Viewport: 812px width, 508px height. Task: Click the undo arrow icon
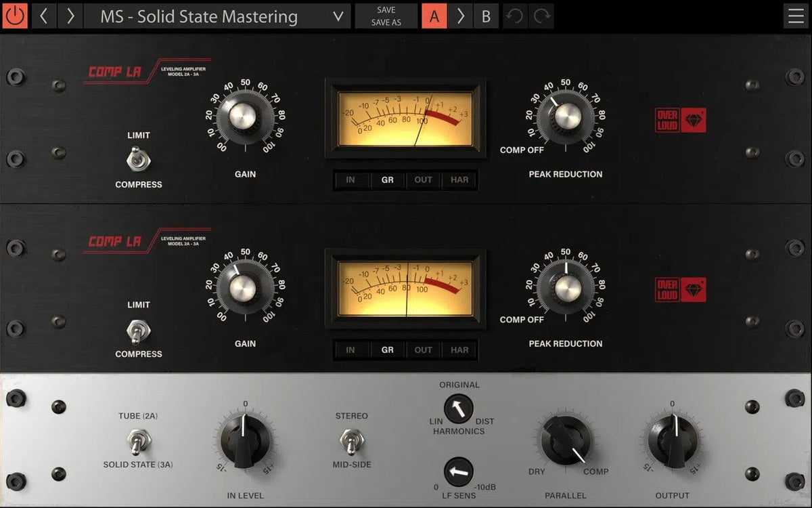[x=514, y=16]
